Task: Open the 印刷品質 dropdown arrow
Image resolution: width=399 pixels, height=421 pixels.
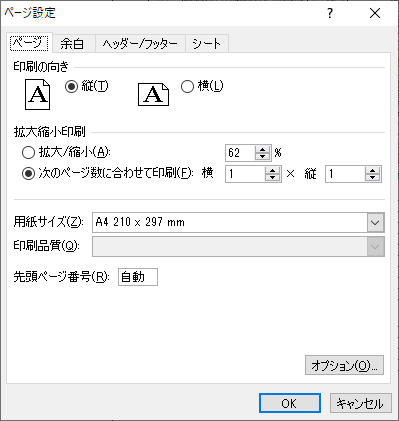Action: 375,247
